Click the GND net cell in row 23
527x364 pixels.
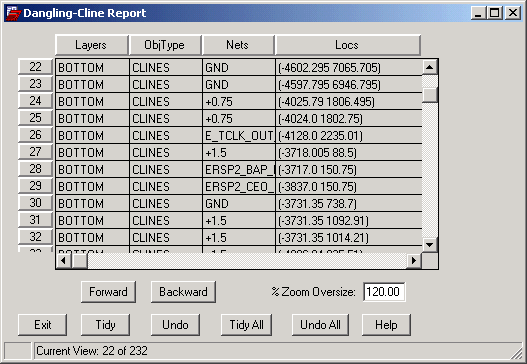click(x=239, y=84)
